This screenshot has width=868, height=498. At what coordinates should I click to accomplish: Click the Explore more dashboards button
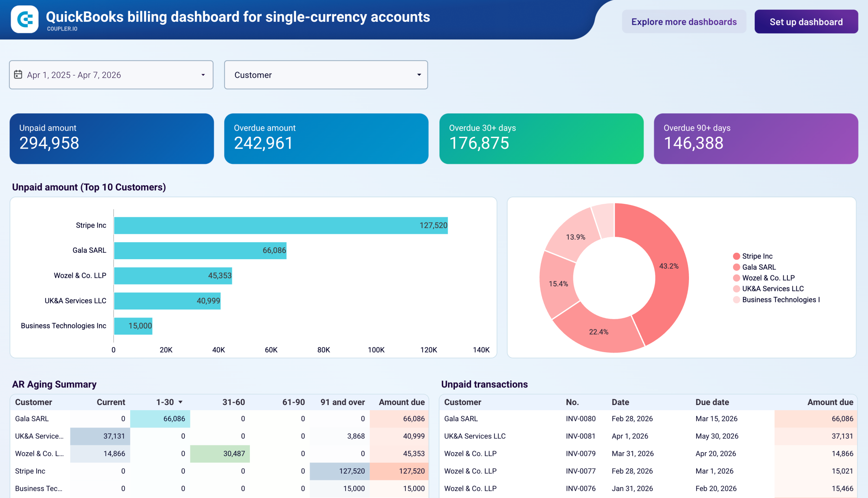tap(684, 22)
